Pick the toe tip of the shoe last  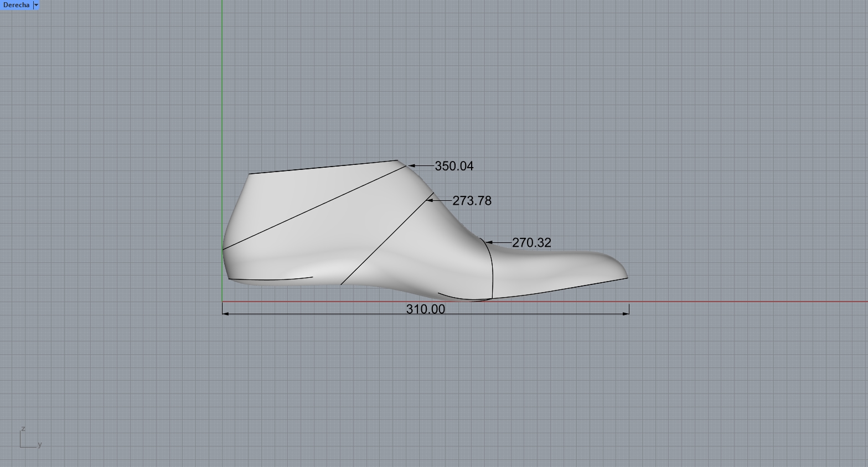[x=627, y=277]
